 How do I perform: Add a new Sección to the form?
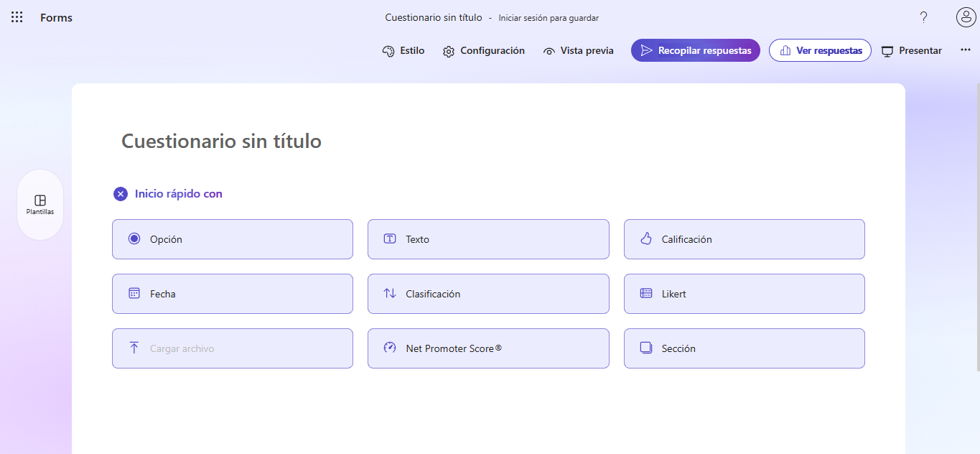744,348
